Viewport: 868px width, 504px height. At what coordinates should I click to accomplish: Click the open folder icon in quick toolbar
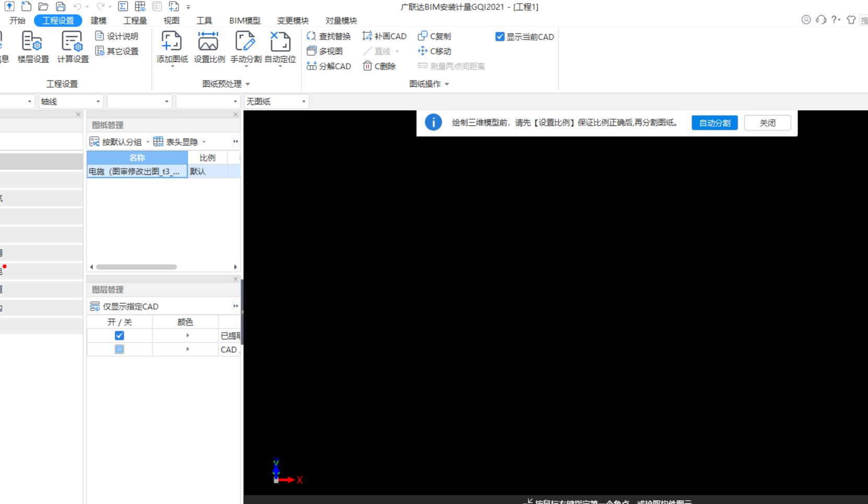click(43, 6)
